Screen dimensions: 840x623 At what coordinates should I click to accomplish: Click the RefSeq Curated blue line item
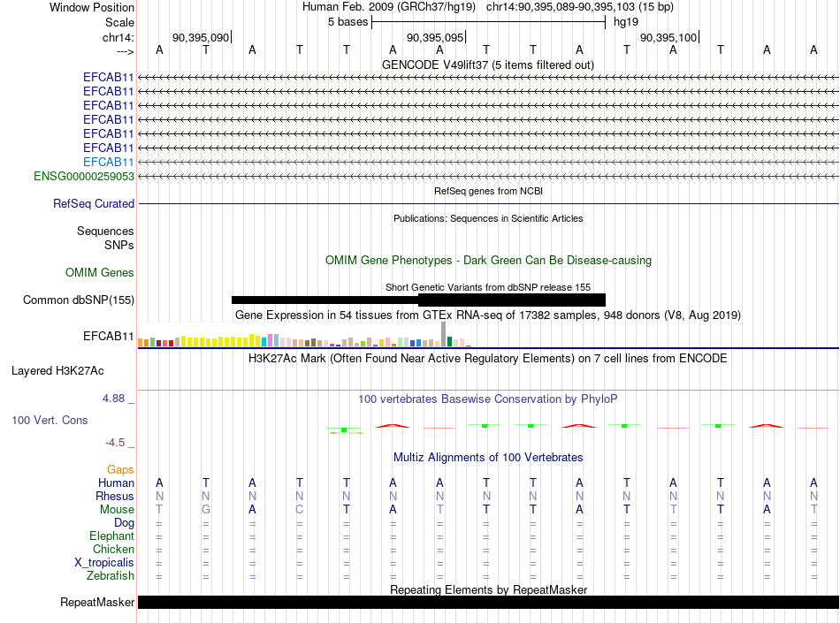click(489, 204)
